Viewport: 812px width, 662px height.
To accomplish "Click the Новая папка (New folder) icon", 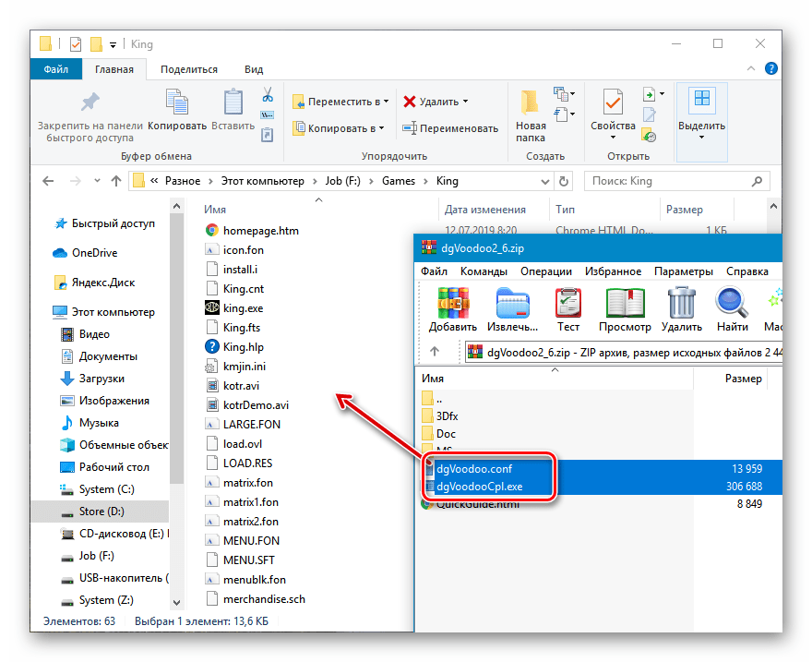I will [531, 106].
